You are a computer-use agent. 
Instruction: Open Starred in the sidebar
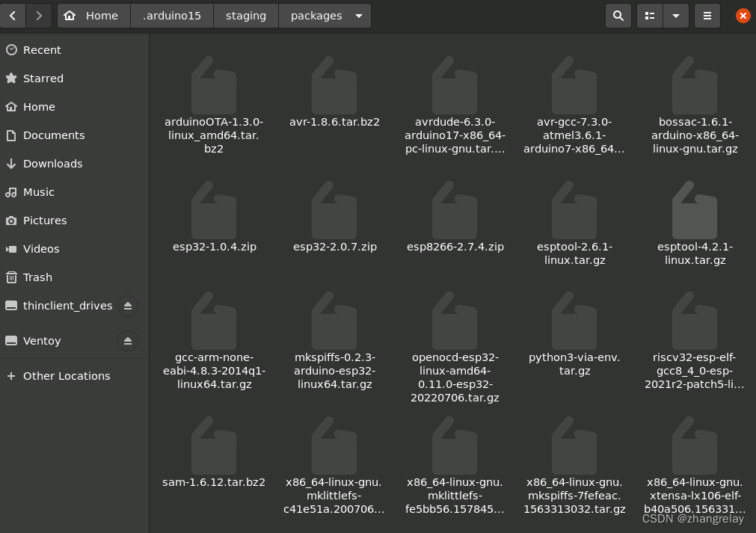74,78
